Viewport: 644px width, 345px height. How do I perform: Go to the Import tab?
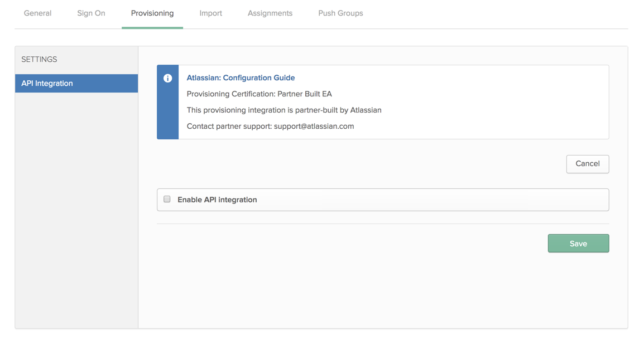(x=211, y=13)
